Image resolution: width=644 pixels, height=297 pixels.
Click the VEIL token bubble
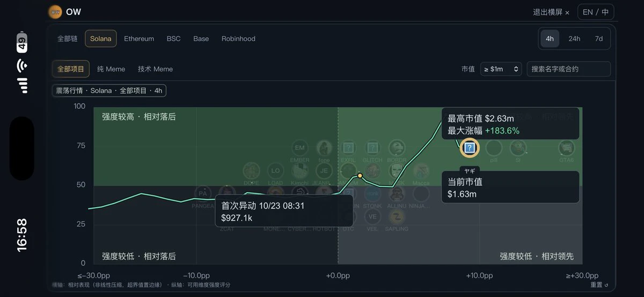tap(372, 217)
